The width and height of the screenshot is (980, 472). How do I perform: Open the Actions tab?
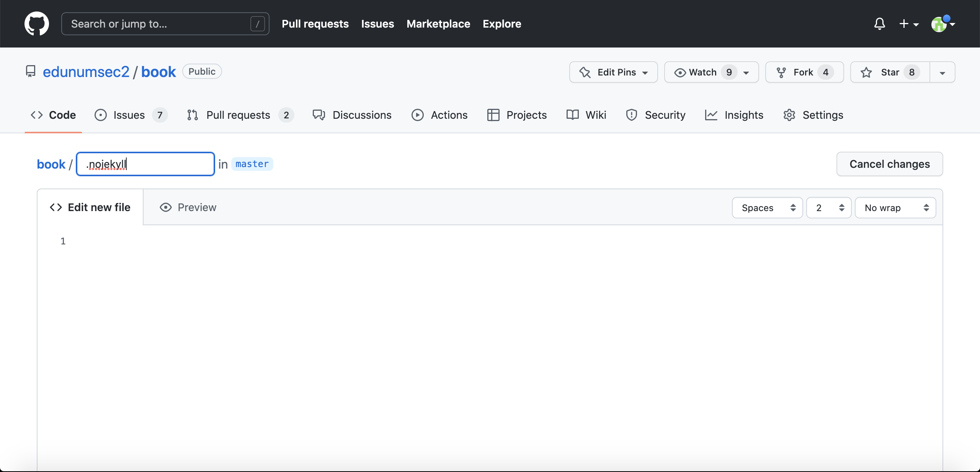439,115
